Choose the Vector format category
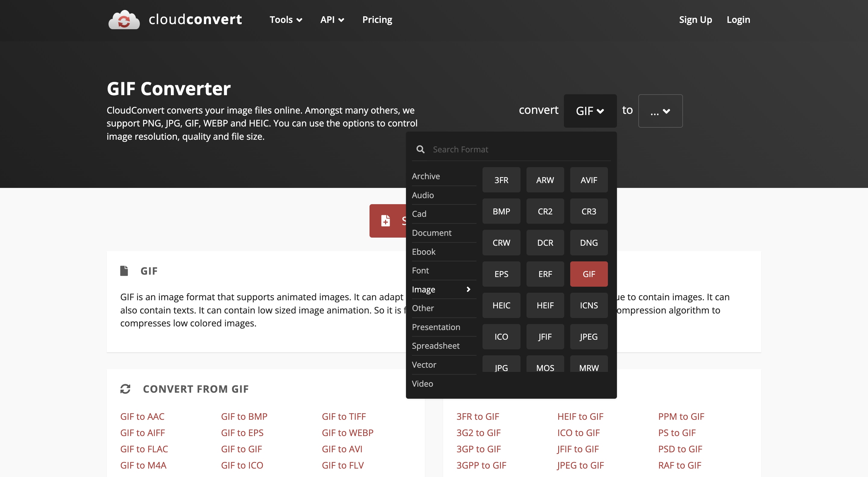Screen dimensions: 868x477 coord(424,365)
